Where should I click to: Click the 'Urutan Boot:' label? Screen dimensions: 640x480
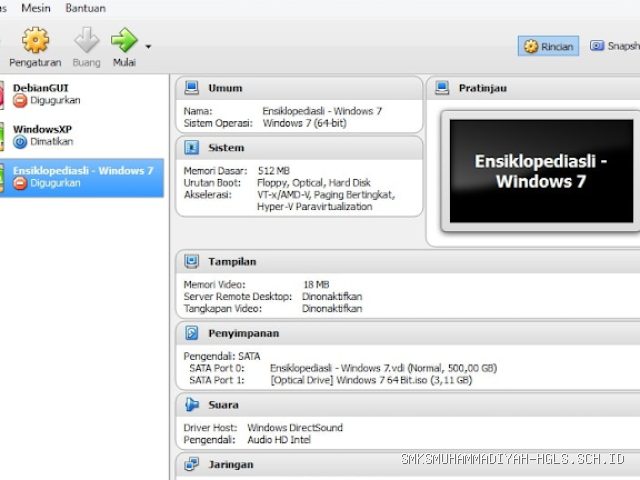[212, 182]
